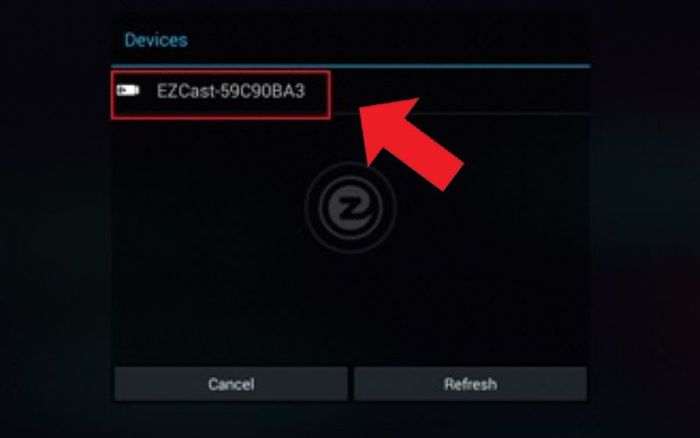Click the device row right of the EZCast name
700x438 pixels.
(460, 91)
